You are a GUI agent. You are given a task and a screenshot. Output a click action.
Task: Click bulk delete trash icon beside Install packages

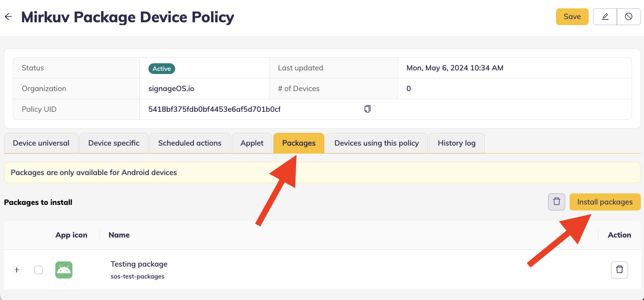556,202
